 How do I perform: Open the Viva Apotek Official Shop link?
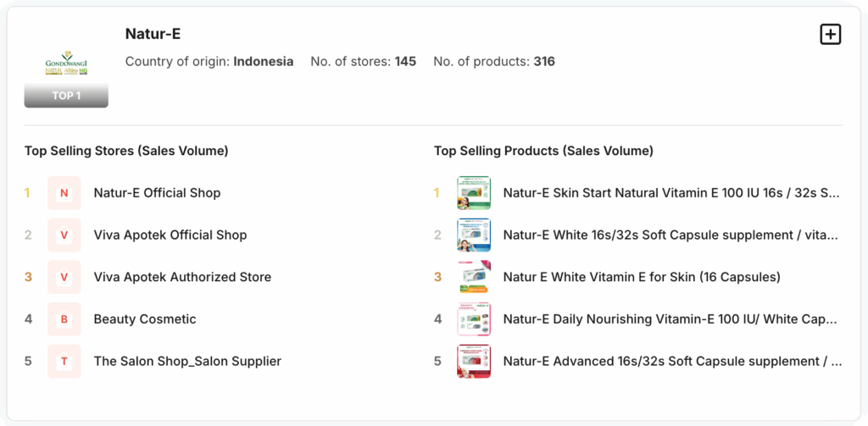(x=170, y=235)
